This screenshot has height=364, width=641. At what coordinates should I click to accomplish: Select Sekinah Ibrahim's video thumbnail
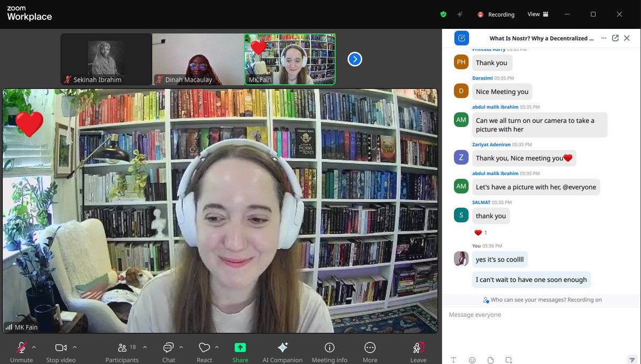click(106, 59)
